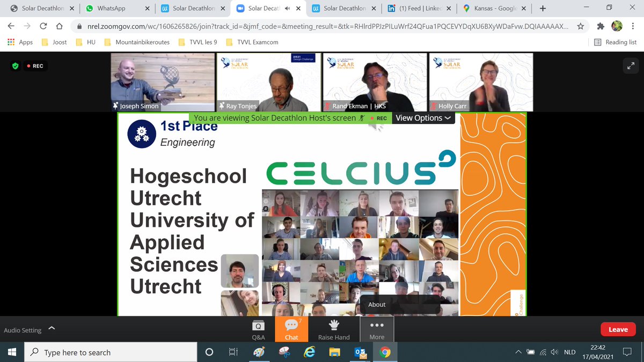Go back in browser history
This screenshot has height=362, width=644.
tap(12, 26)
